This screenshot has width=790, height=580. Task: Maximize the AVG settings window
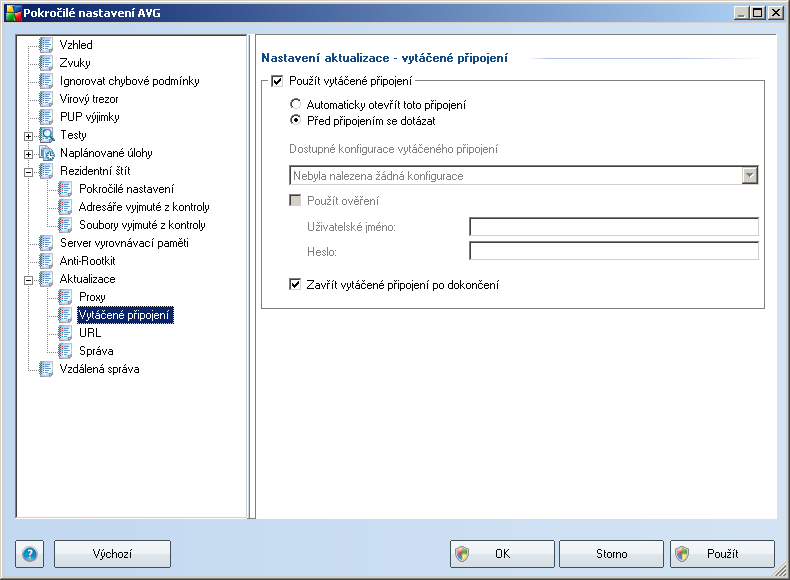pyautogui.click(x=757, y=13)
